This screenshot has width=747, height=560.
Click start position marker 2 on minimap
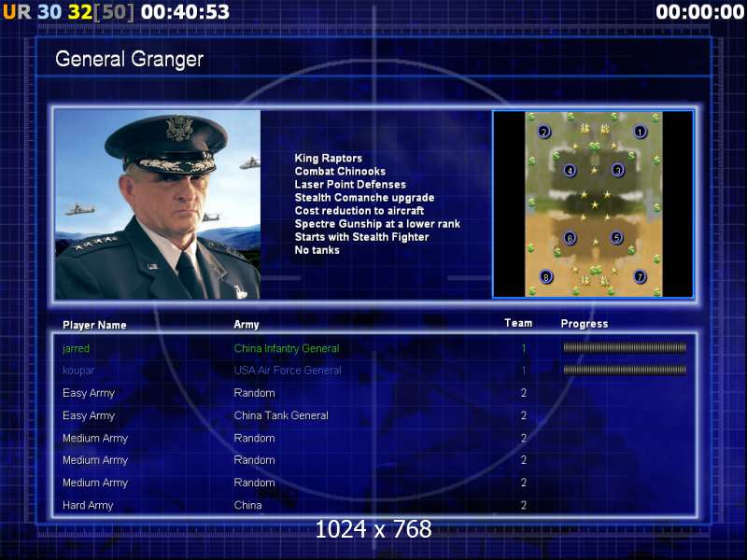point(544,132)
